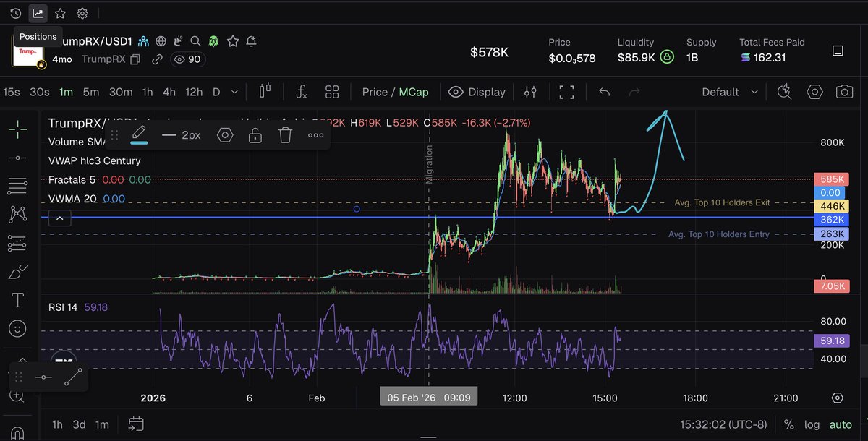Viewport: 868px width, 441px height.
Task: Toggle the bottom panel layout icon
Action: [838, 51]
